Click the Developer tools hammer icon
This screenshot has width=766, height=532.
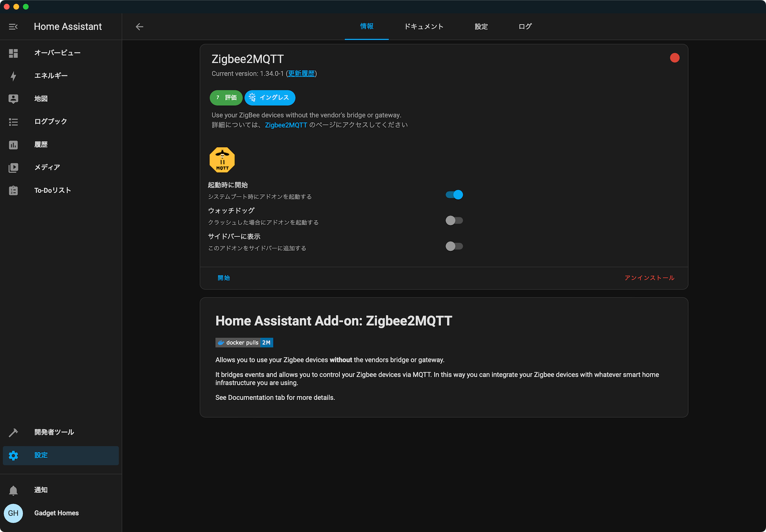(x=13, y=432)
